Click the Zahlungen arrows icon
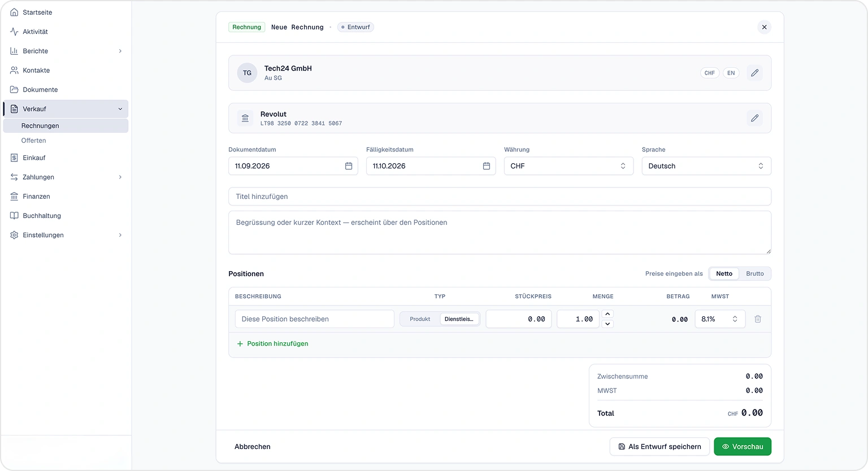The image size is (868, 471). click(14, 177)
